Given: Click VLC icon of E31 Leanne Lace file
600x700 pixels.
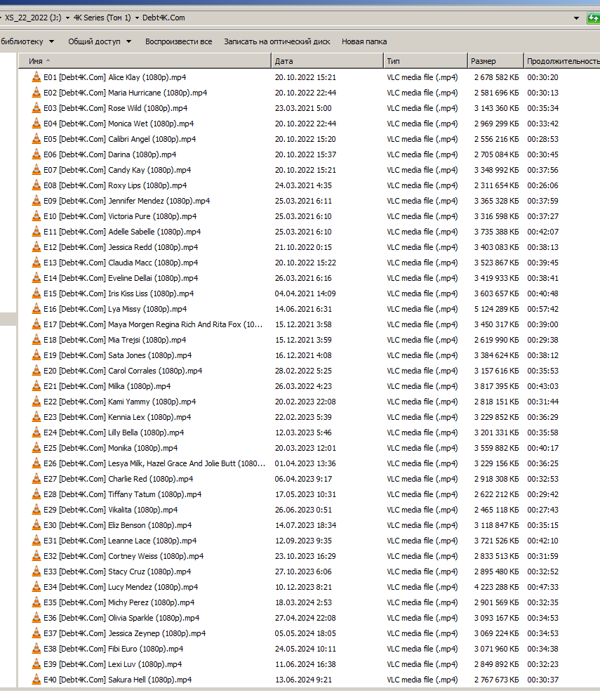Looking at the screenshot, I should coord(36,541).
